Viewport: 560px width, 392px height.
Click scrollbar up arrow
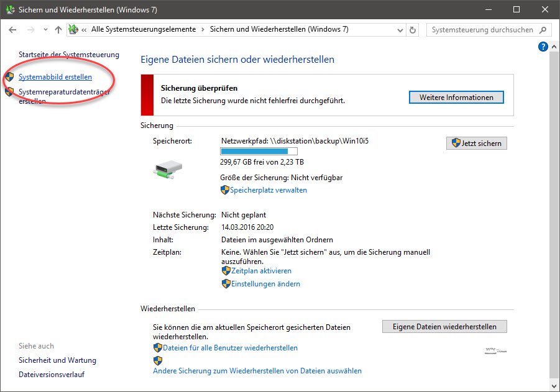[x=554, y=47]
